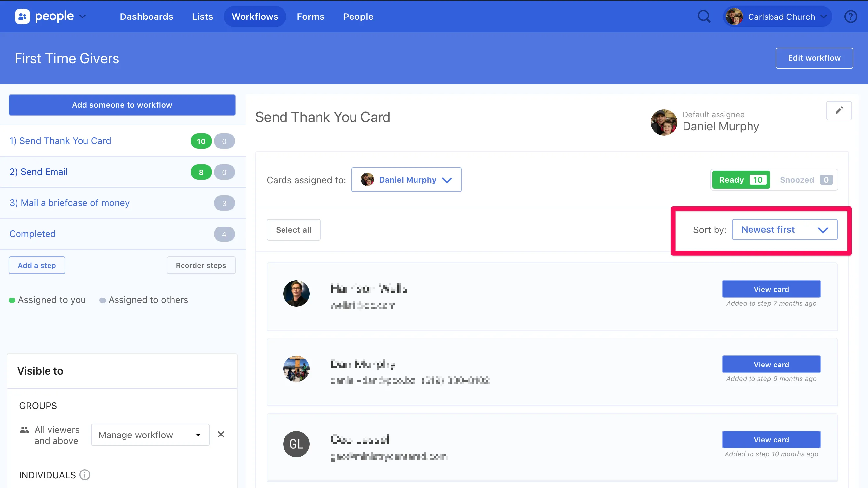The width and height of the screenshot is (868, 488).
Task: Click the People app logo icon
Action: 22,16
